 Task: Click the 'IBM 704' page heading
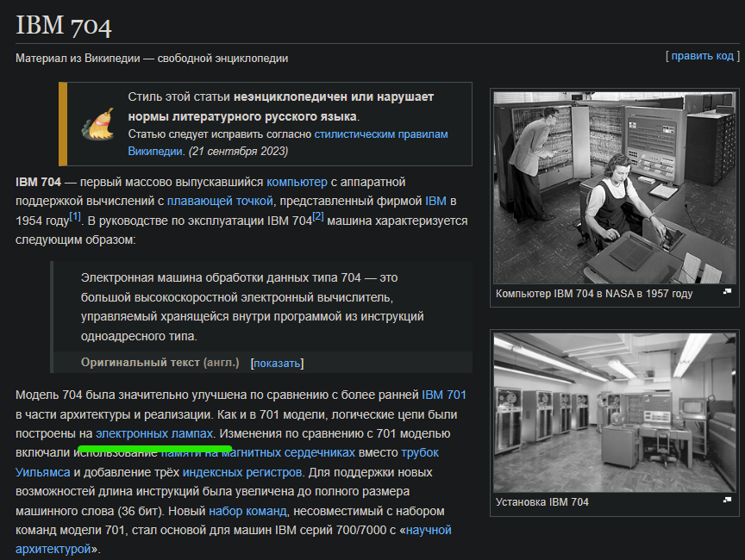pyautogui.click(x=64, y=25)
